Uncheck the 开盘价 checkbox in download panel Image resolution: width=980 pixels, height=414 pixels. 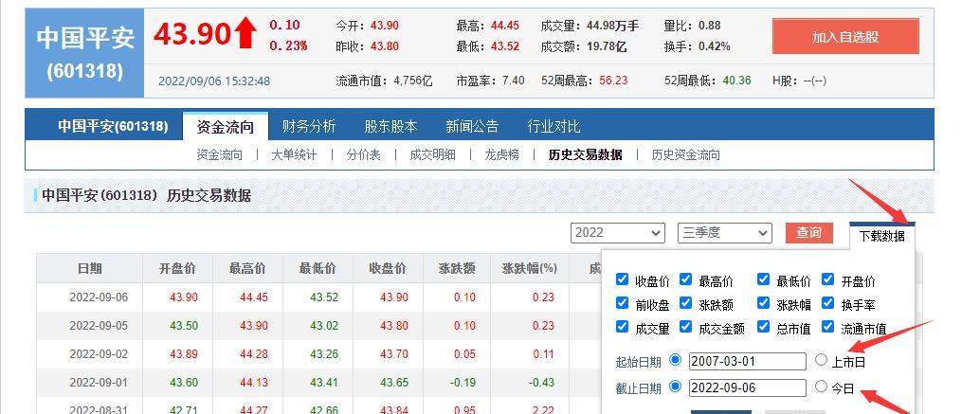point(828,279)
